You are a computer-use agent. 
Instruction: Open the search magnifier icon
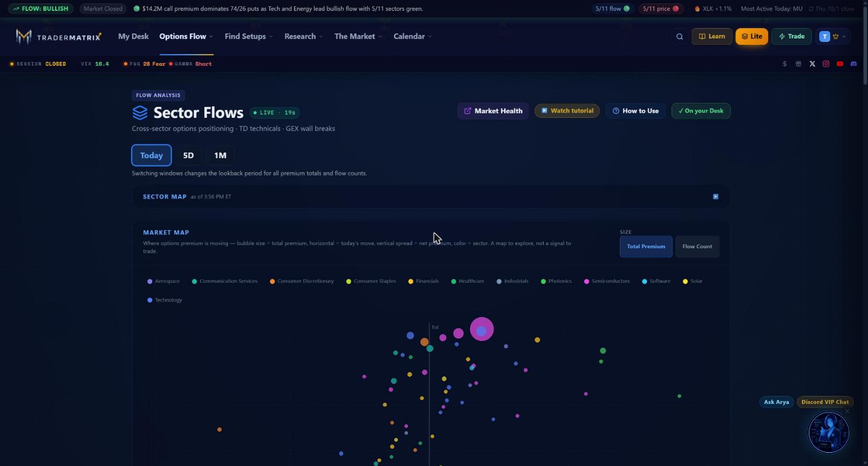click(680, 36)
